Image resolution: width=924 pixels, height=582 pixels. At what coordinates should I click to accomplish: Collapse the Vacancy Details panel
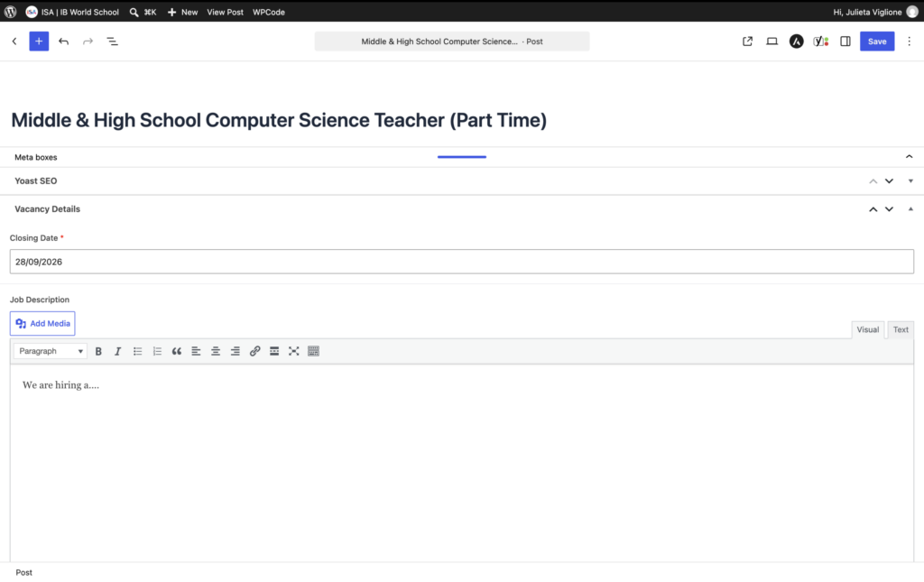[910, 209]
